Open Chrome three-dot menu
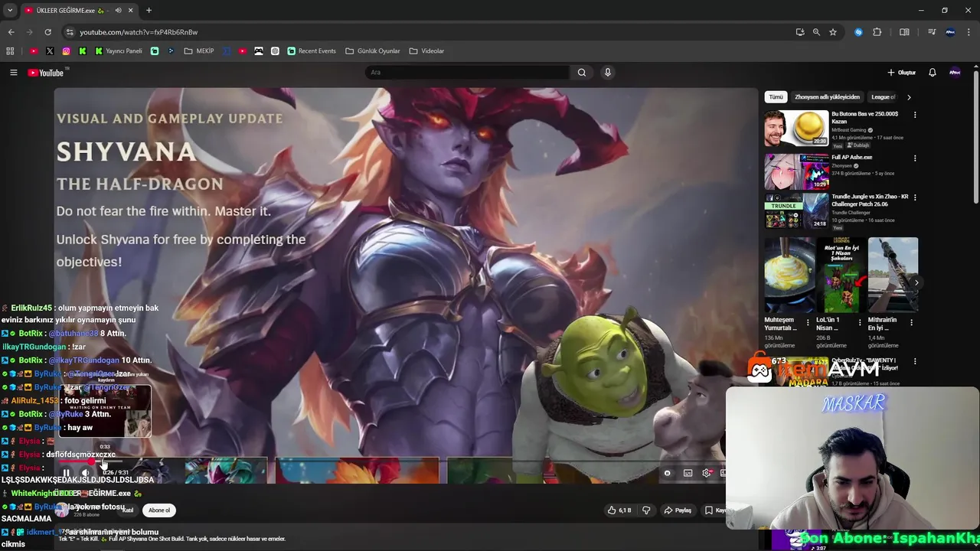The width and height of the screenshot is (980, 551). pos(969,32)
